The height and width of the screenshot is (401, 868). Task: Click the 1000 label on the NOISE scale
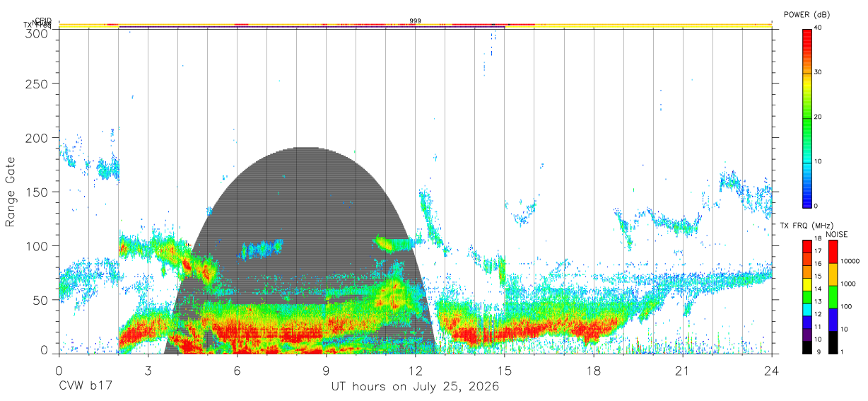(x=848, y=284)
